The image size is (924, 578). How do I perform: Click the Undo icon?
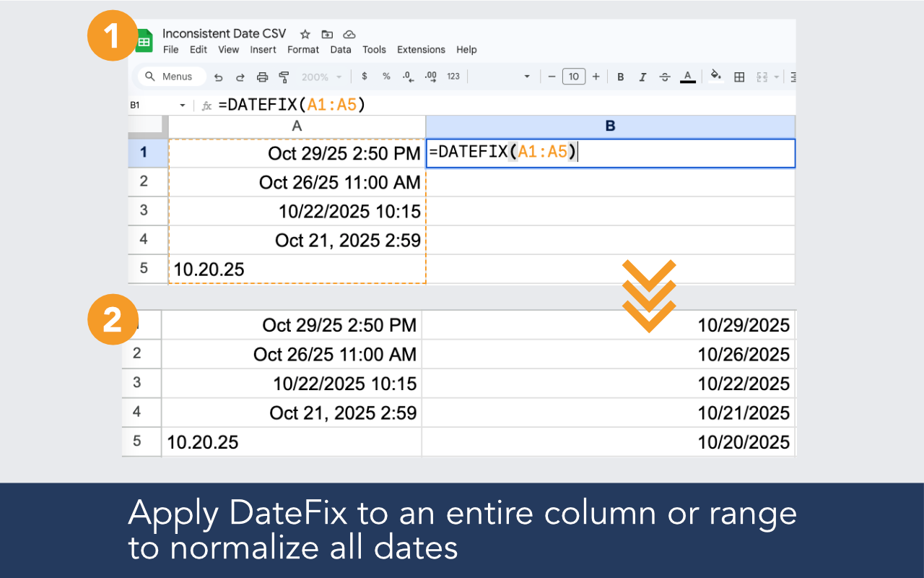click(219, 76)
